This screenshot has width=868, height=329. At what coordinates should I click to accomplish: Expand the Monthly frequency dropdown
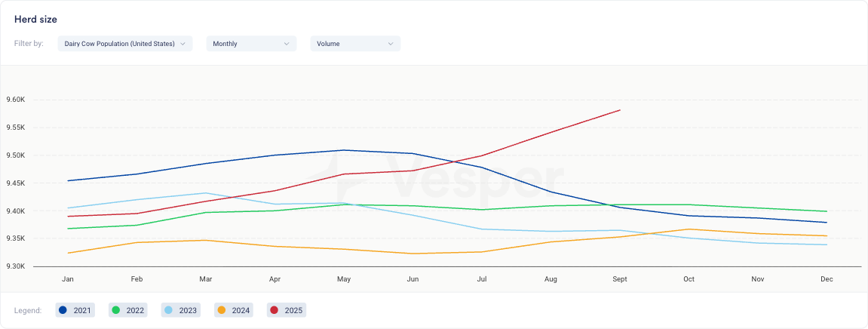click(251, 44)
